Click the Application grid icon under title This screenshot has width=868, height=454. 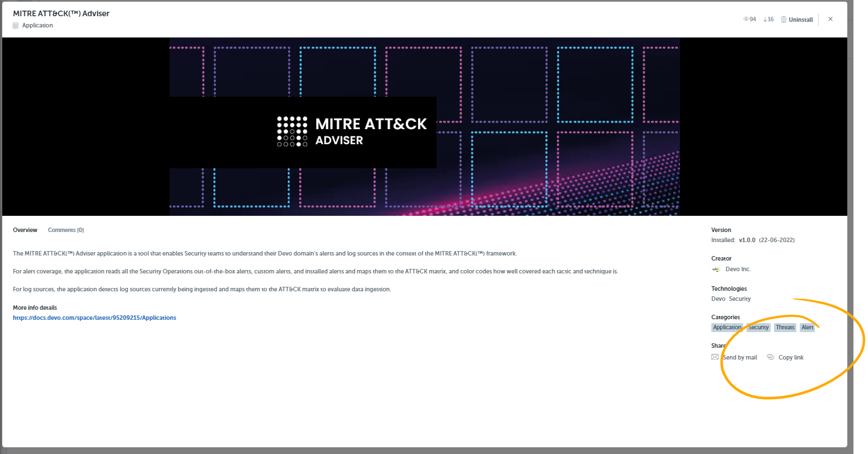pyautogui.click(x=16, y=26)
